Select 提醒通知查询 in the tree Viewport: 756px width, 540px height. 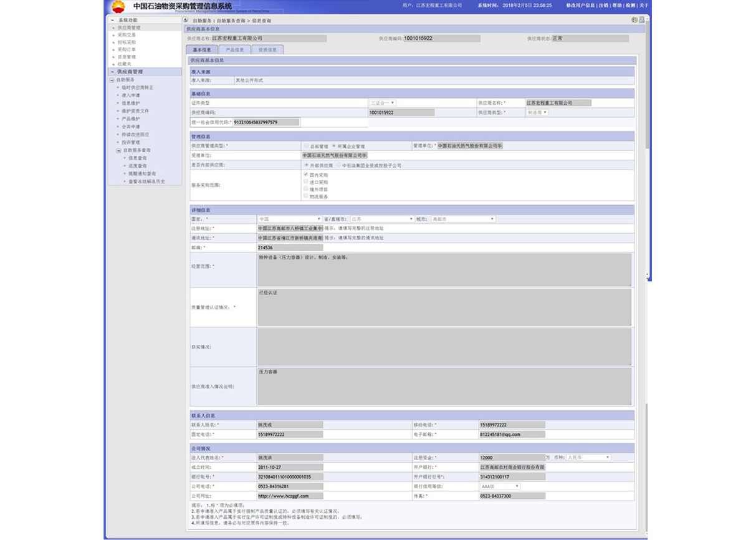point(142,174)
